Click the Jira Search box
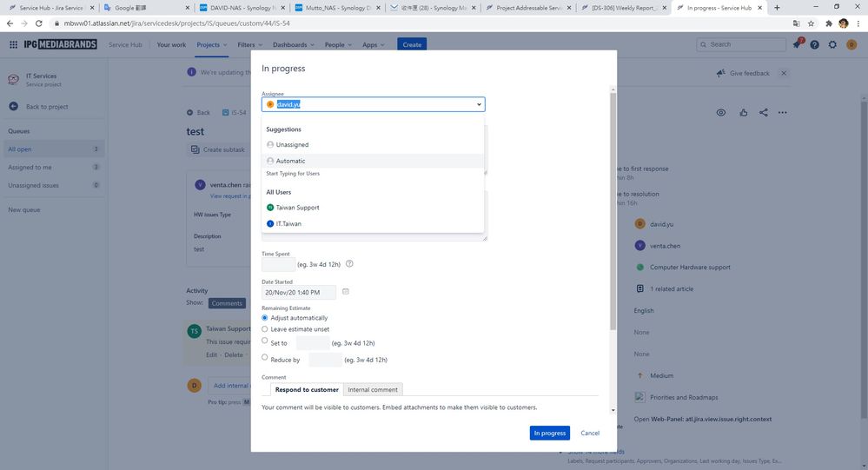868x470 pixels. 741,44
